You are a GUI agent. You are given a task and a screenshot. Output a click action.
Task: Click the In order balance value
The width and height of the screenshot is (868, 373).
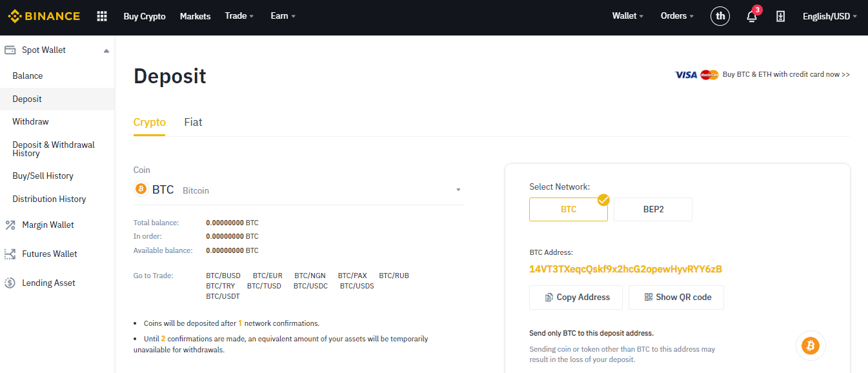pos(232,236)
